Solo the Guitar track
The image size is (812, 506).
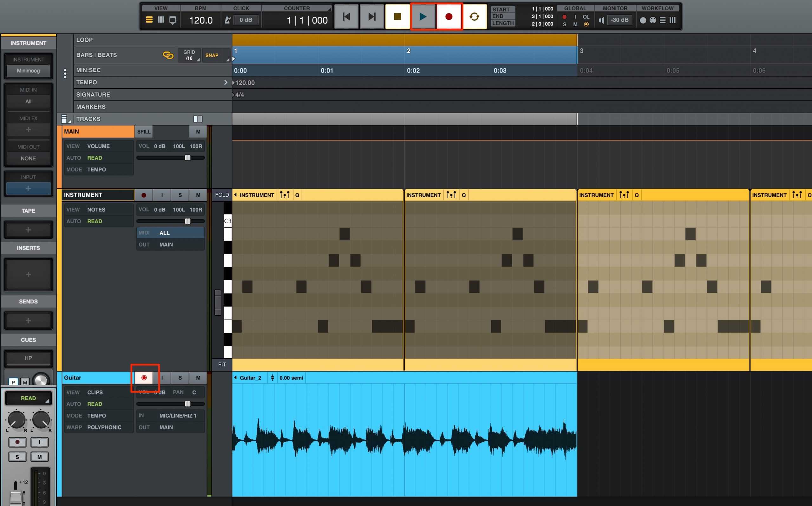pos(180,378)
